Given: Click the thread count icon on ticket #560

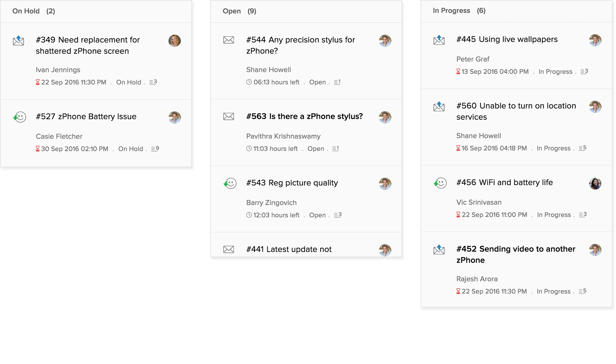Looking at the screenshot, I should pyautogui.click(x=582, y=148).
